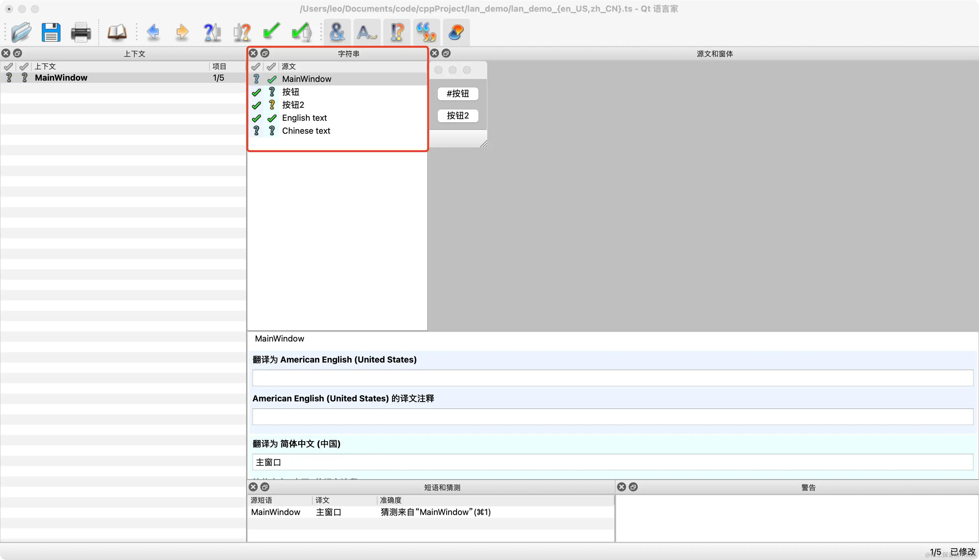Image resolution: width=979 pixels, height=560 pixels.
Task: Select MainWindow in the context list
Action: 61,78
